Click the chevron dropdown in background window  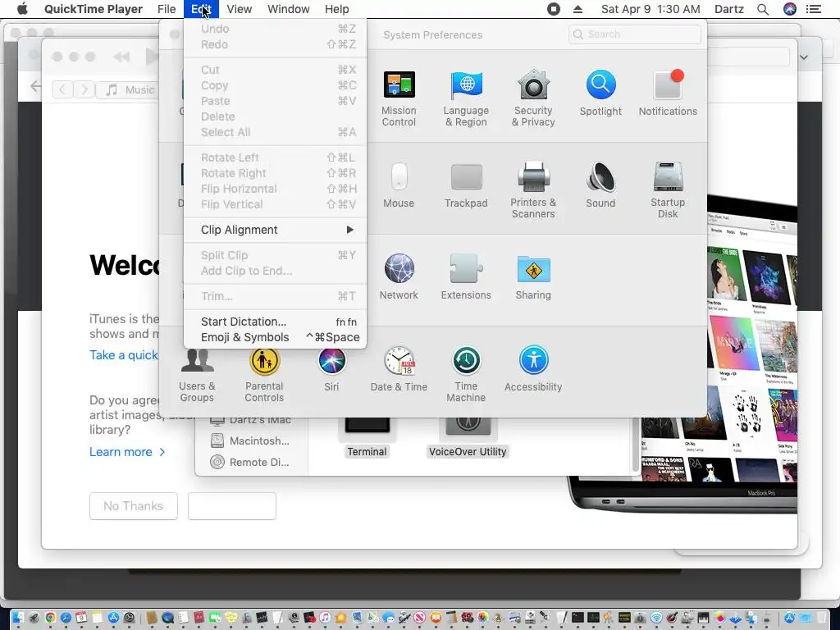click(x=804, y=57)
